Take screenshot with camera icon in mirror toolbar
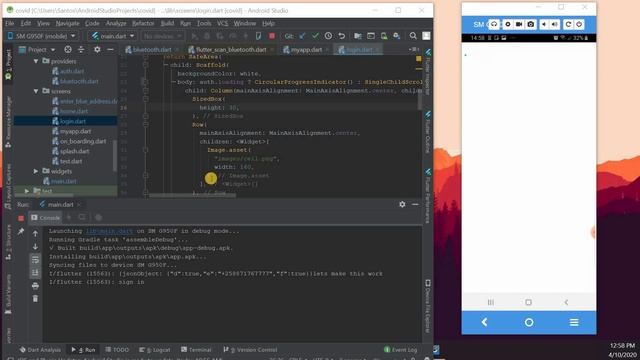This screenshot has width=640, height=360. [531, 24]
